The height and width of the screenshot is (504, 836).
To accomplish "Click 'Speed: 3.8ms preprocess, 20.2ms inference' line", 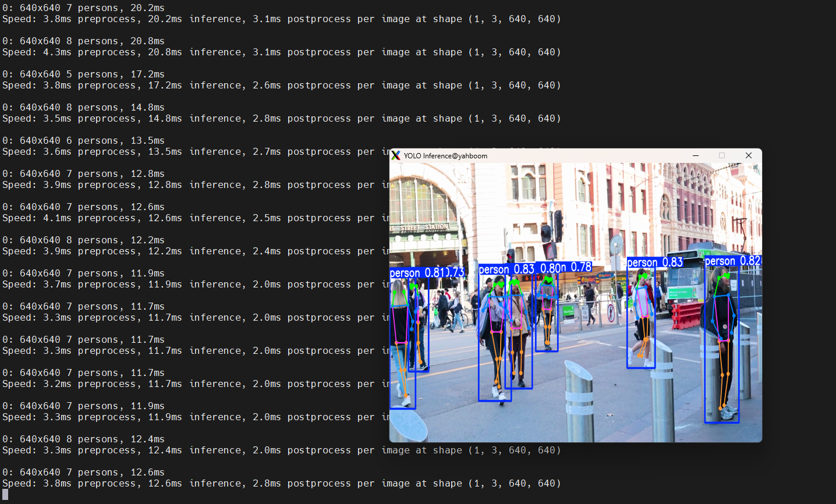I will (x=282, y=19).
